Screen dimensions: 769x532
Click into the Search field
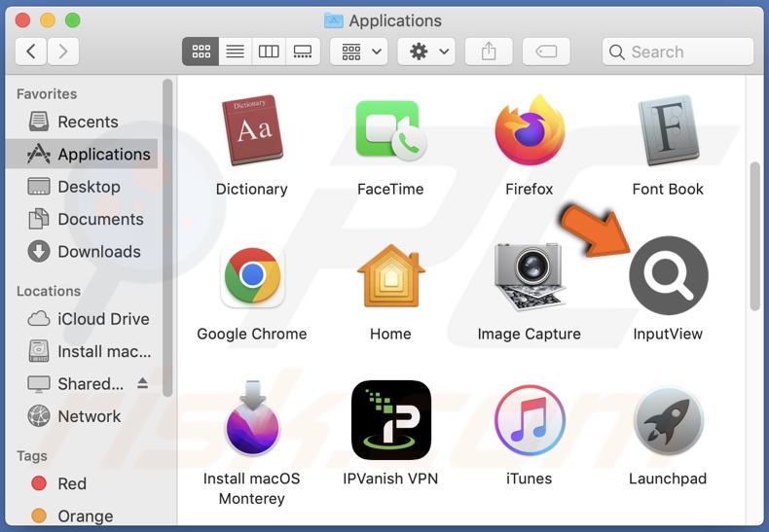677,52
